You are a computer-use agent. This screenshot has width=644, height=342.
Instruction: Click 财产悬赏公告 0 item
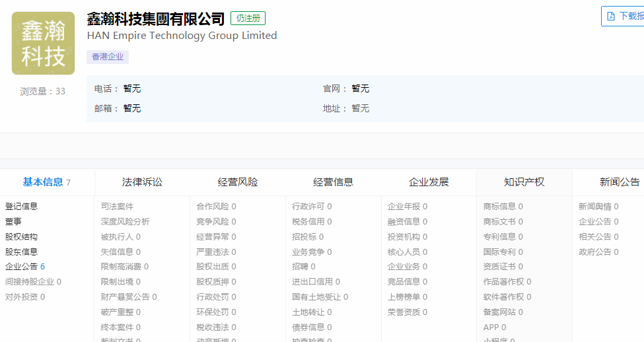pyautogui.click(x=129, y=297)
